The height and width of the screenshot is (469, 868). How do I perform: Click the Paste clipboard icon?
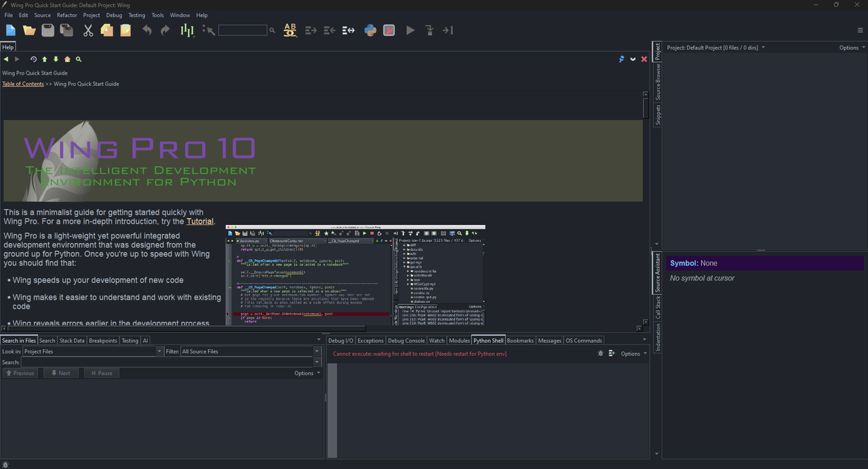tap(125, 30)
